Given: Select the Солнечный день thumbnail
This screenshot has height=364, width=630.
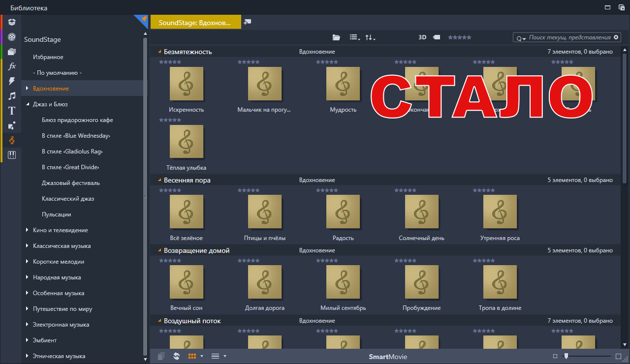Looking at the screenshot, I should pyautogui.click(x=422, y=212).
